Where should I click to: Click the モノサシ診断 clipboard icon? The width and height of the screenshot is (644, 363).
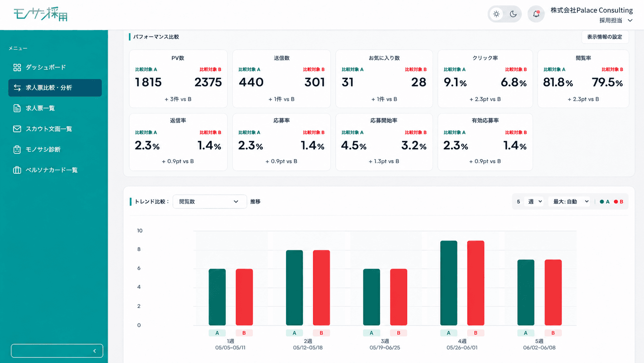(x=17, y=149)
